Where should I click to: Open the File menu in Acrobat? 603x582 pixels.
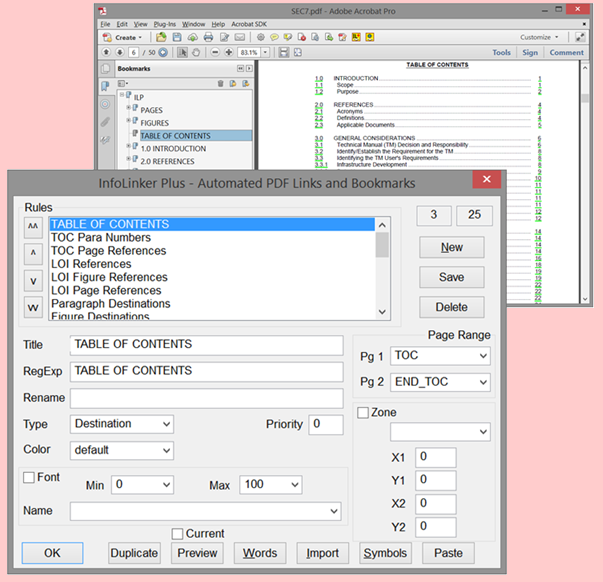(x=105, y=24)
